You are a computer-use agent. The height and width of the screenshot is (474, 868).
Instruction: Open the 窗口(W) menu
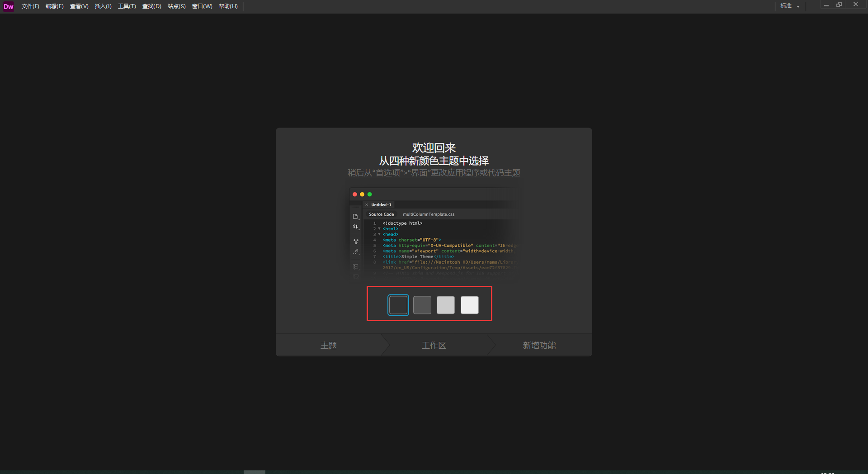(202, 6)
